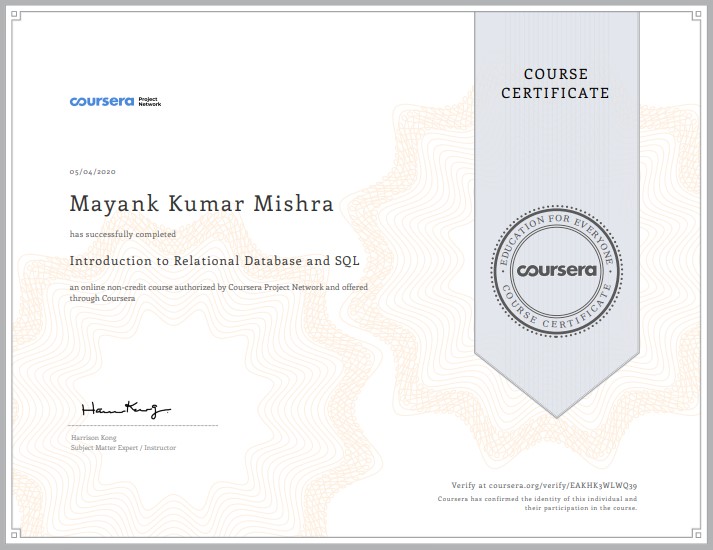
Task: Click 'Subject Matter Expert / Instructor' text
Action: point(123,448)
